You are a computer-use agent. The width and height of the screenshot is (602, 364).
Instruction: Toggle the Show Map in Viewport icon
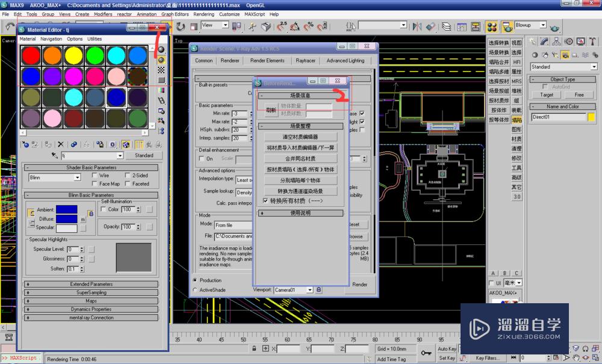pos(125,144)
